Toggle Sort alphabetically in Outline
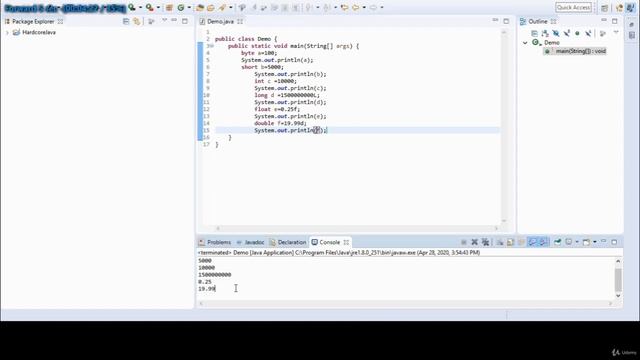The height and width of the screenshot is (360, 640). [545, 33]
